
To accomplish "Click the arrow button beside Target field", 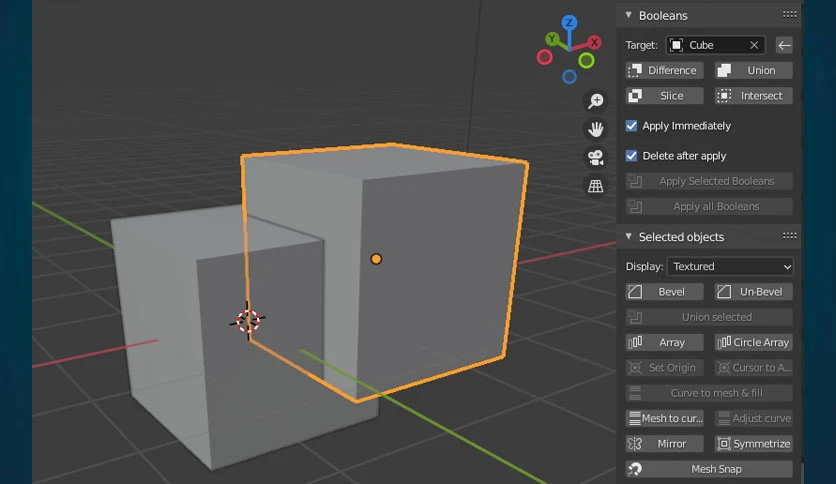I will (784, 45).
